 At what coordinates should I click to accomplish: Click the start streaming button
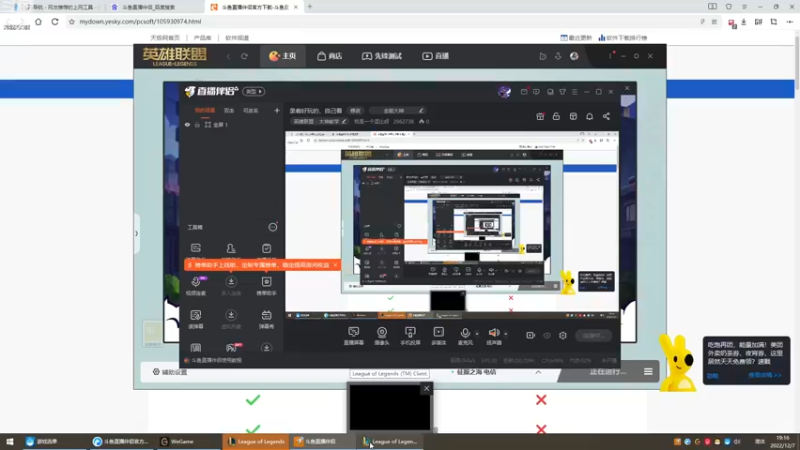pos(594,335)
